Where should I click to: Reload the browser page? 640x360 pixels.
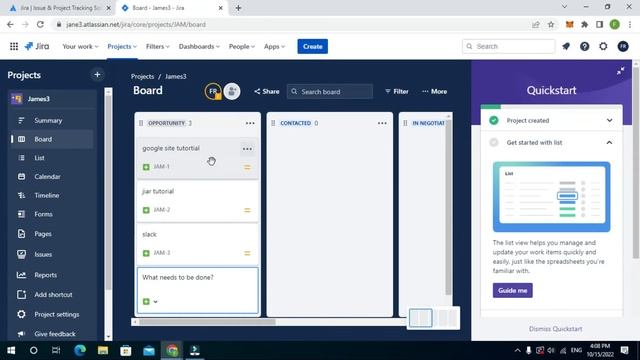(40, 24)
